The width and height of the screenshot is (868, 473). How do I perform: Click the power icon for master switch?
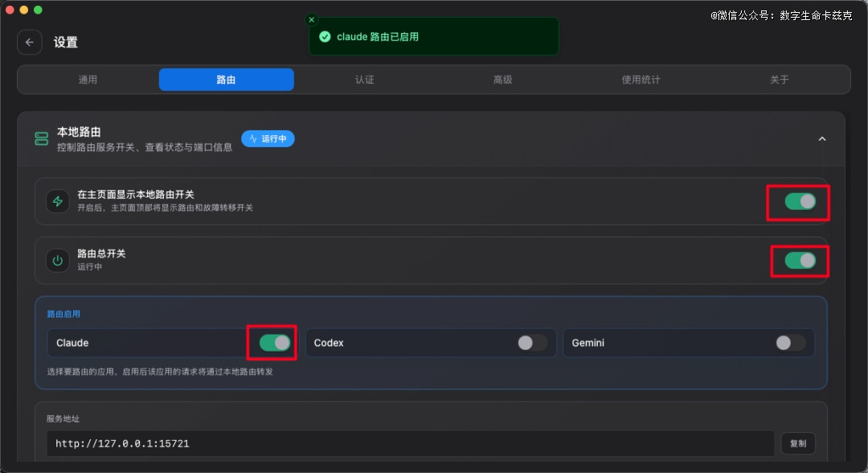57,261
